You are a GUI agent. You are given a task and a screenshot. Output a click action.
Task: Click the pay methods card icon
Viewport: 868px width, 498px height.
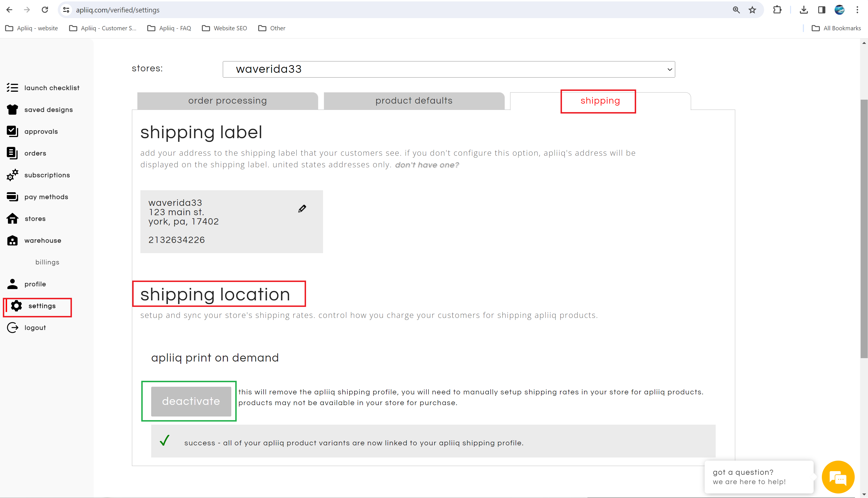click(x=12, y=197)
